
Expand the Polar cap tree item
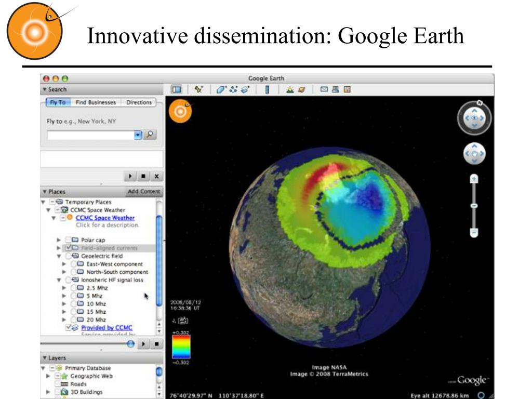tap(59, 240)
